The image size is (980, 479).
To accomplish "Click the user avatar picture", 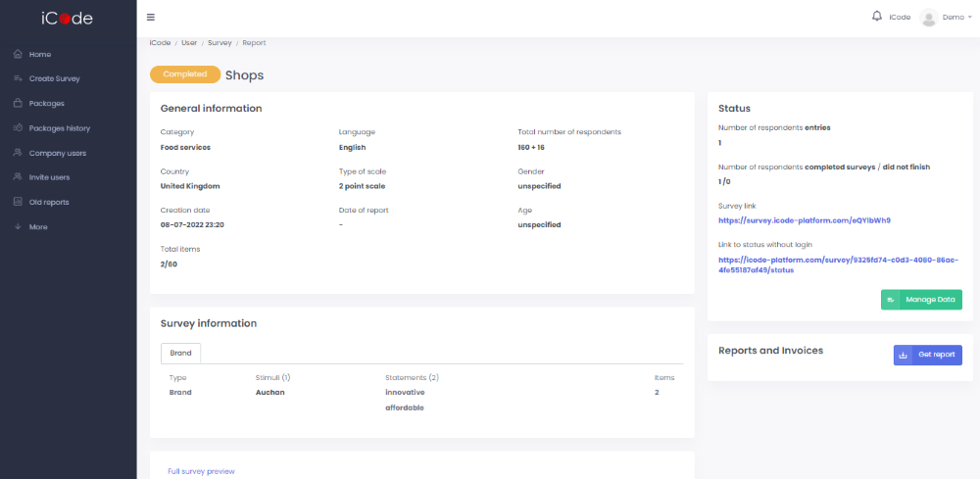I will 929,18.
